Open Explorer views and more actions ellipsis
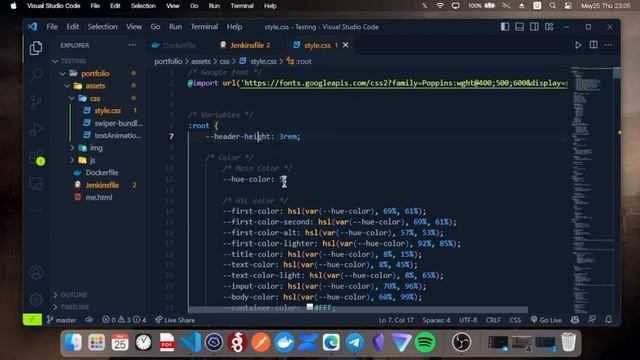Image resolution: width=640 pixels, height=360 pixels. (x=132, y=45)
